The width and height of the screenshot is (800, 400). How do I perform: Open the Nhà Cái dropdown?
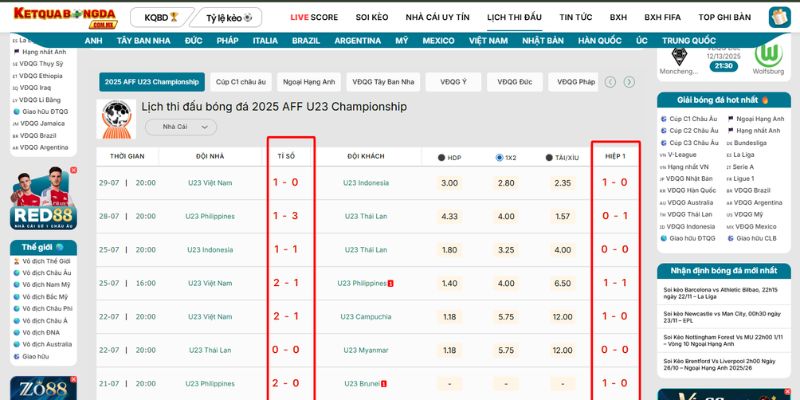(x=181, y=127)
